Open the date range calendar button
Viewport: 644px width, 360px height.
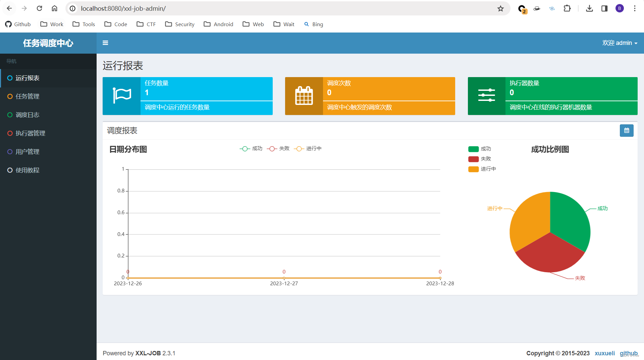(627, 131)
